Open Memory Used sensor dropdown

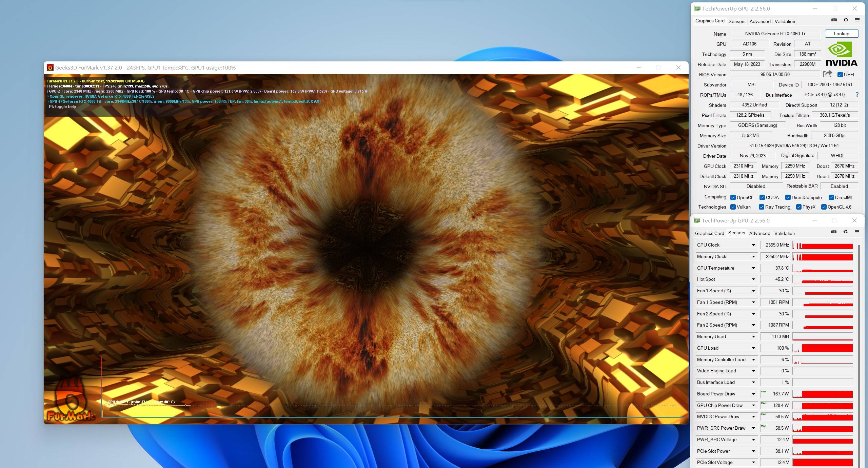click(753, 336)
